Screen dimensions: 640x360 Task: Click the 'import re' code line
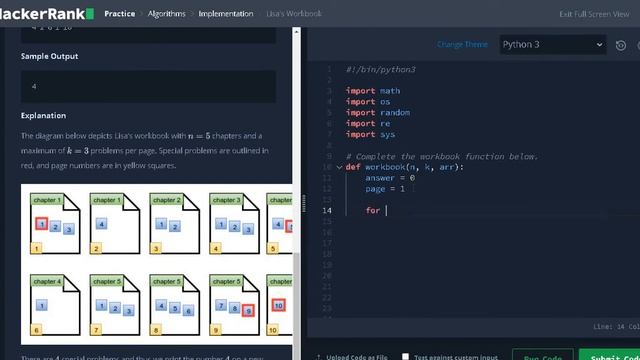368,124
